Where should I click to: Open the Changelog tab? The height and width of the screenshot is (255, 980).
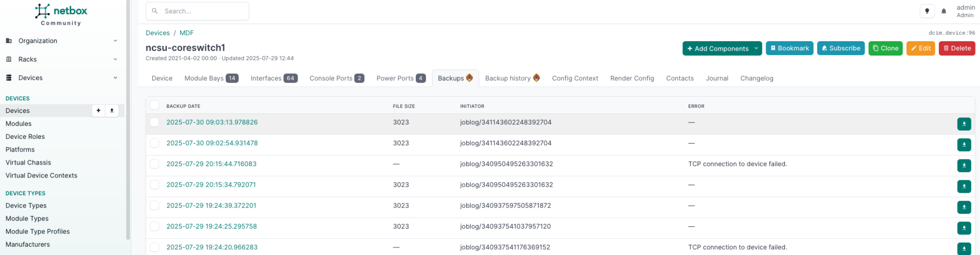(757, 78)
